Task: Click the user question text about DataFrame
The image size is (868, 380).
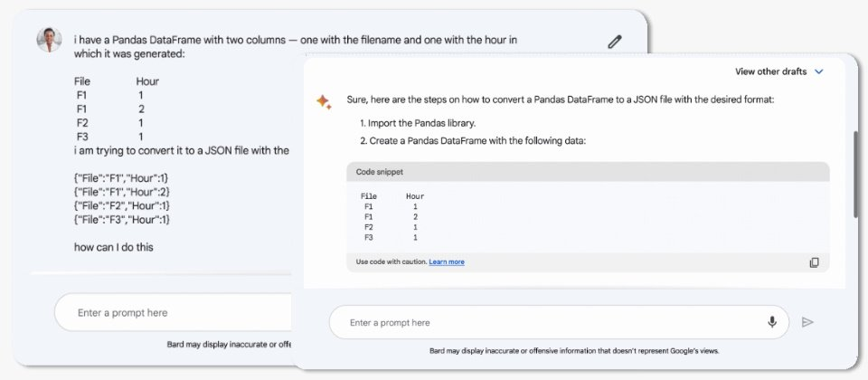Action: tap(296, 47)
